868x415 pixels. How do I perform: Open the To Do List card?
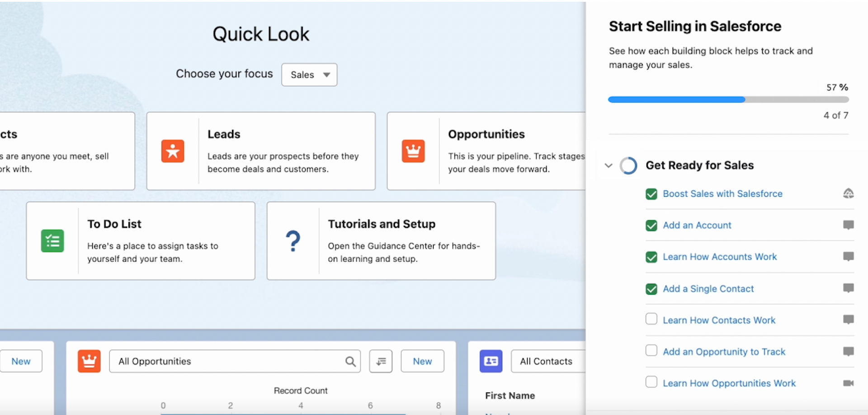(141, 241)
